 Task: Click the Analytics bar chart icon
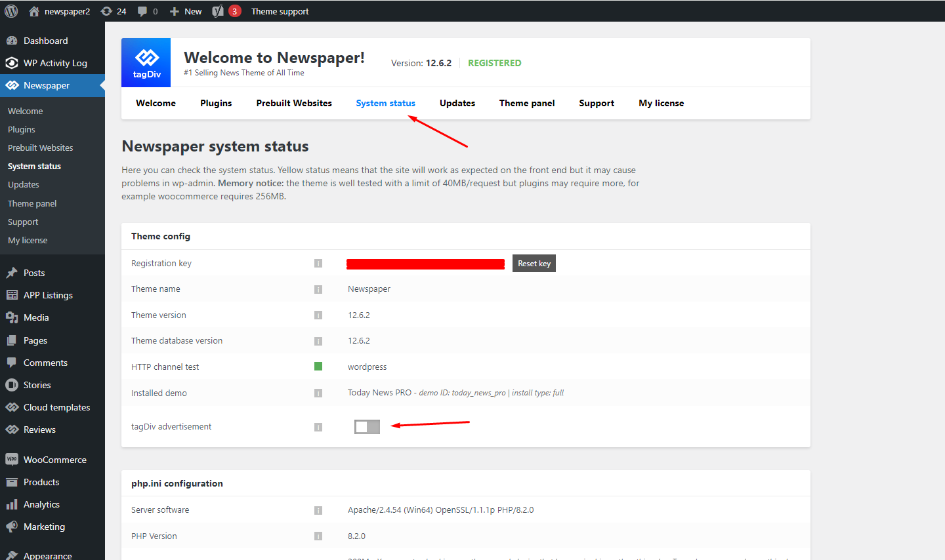(x=12, y=504)
